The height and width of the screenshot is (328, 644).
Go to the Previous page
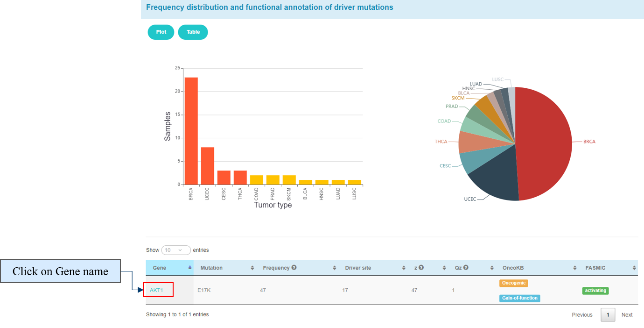click(x=582, y=314)
